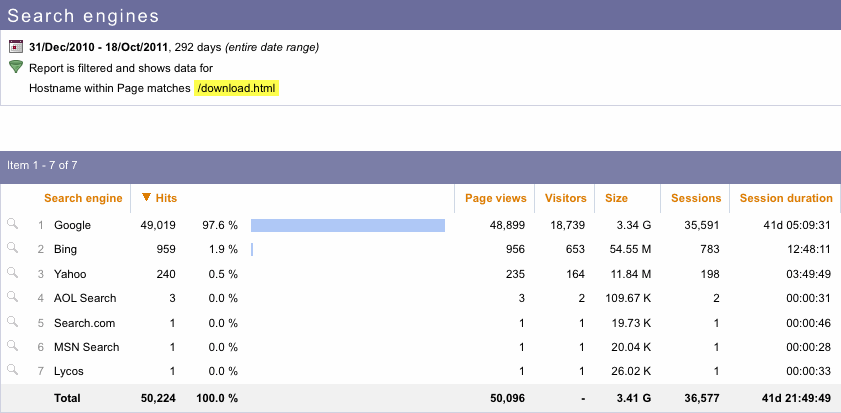Sort by the Size column header
This screenshot has height=413, width=841.
pyautogui.click(x=616, y=198)
